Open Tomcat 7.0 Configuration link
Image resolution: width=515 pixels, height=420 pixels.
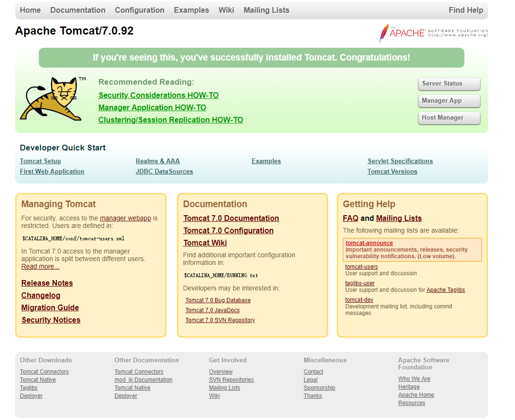(x=228, y=230)
